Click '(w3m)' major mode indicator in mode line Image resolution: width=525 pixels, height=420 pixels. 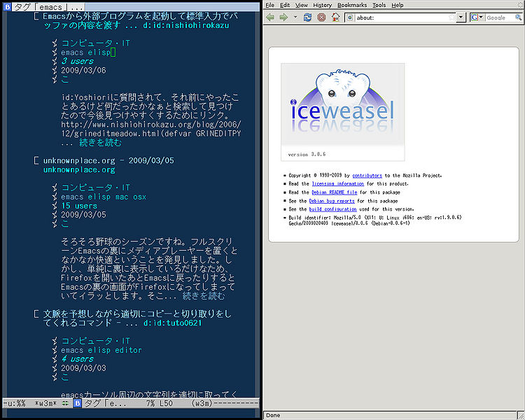(202, 403)
